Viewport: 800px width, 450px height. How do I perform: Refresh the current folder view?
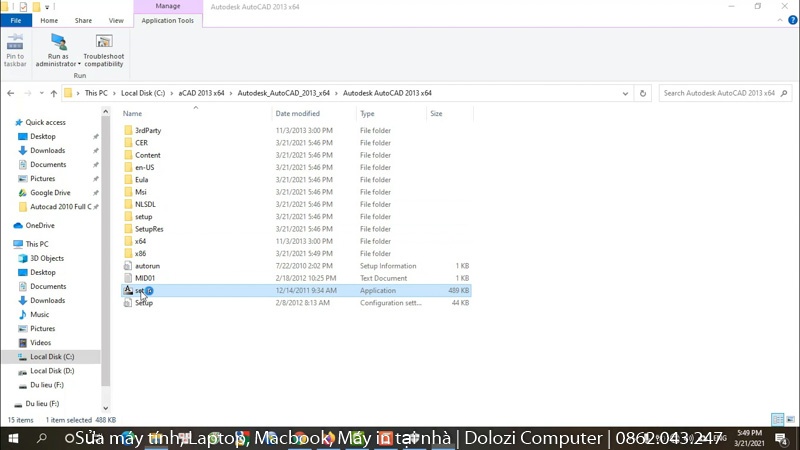(643, 93)
